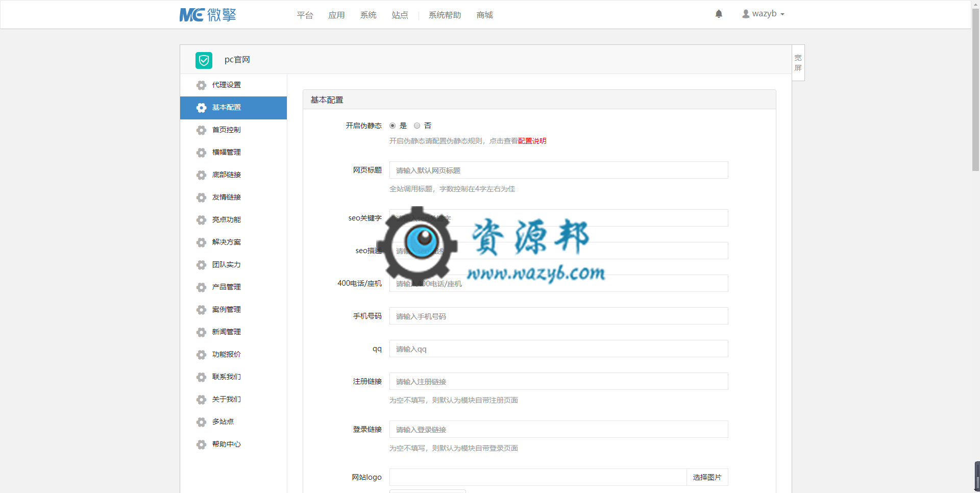This screenshot has height=493, width=980.
Task: Click the 微擎 logo in the header
Action: 208,15
